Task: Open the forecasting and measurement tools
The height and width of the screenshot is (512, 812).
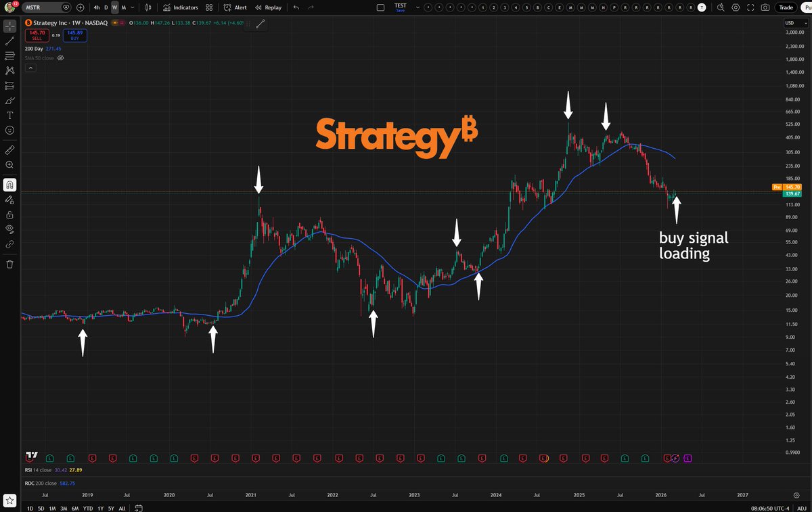Action: (x=10, y=86)
